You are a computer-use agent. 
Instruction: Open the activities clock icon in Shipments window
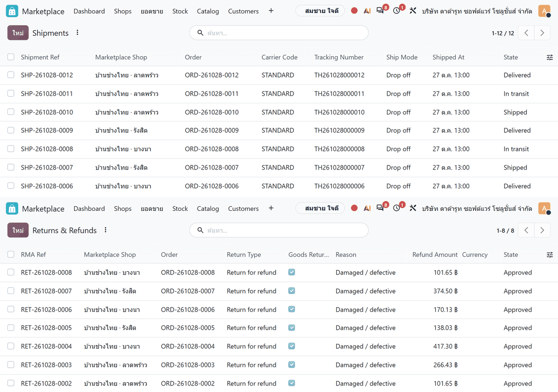coord(398,11)
